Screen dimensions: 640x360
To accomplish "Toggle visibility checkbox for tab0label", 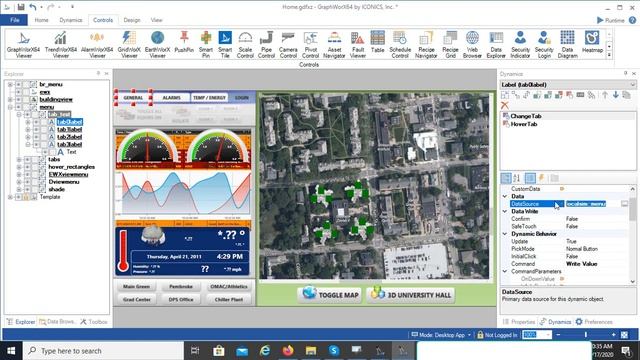I will click(x=36, y=122).
